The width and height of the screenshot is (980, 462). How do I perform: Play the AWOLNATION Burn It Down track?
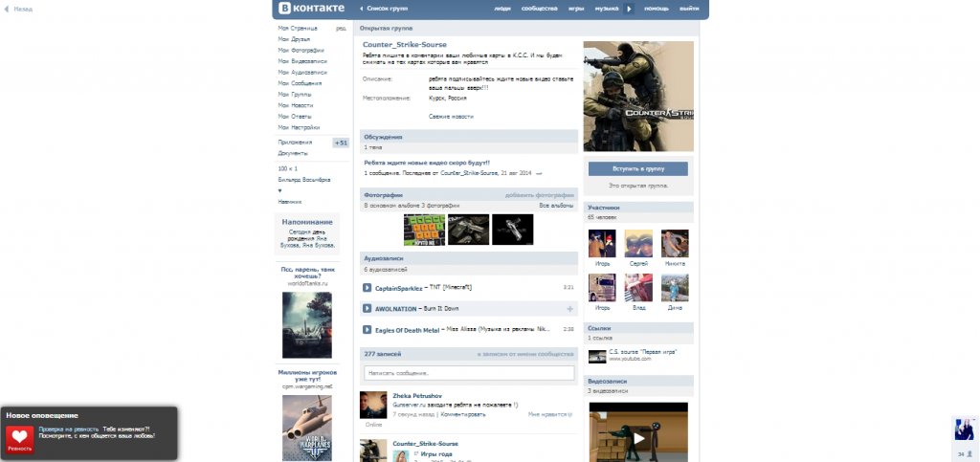coord(367,309)
